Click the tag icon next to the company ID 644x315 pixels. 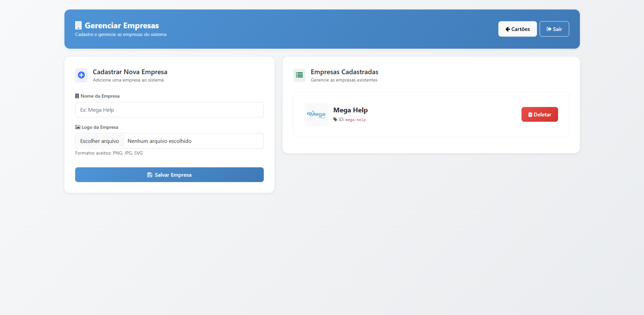(x=335, y=120)
